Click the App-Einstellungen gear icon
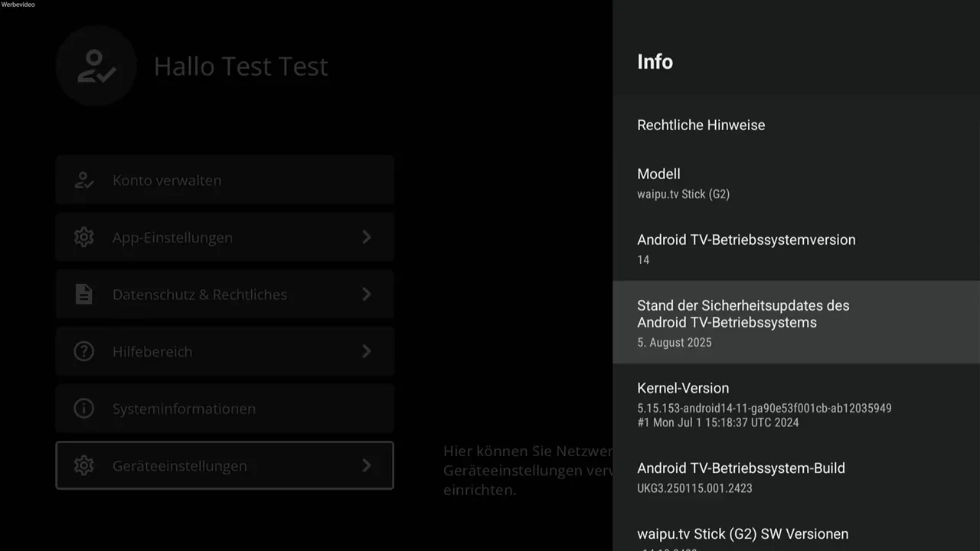This screenshot has width=980, height=551. (83, 237)
